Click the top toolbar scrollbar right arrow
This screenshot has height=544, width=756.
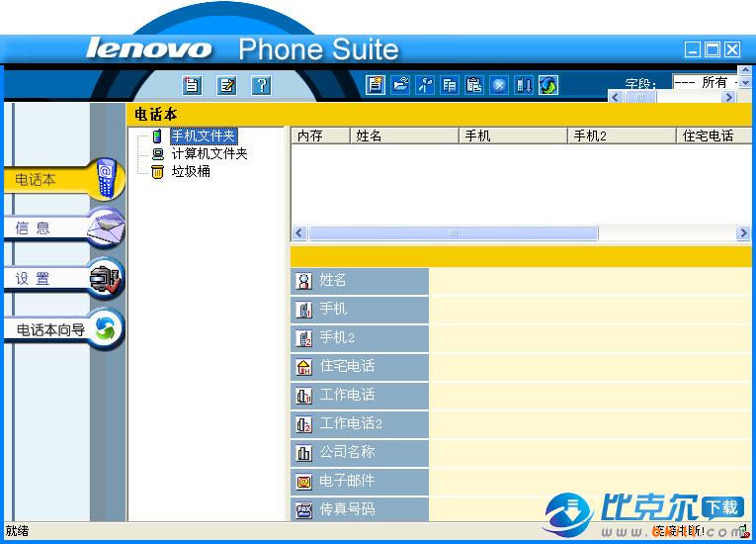729,97
